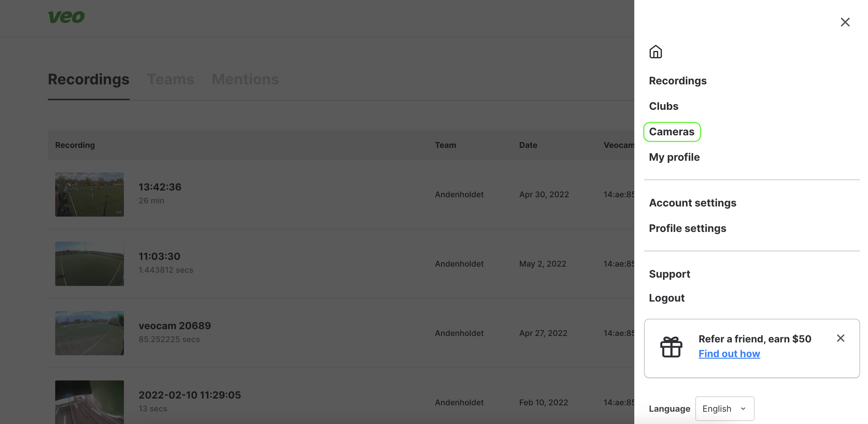Open the home icon in the side menu
This screenshot has width=868, height=424.
point(656,52)
